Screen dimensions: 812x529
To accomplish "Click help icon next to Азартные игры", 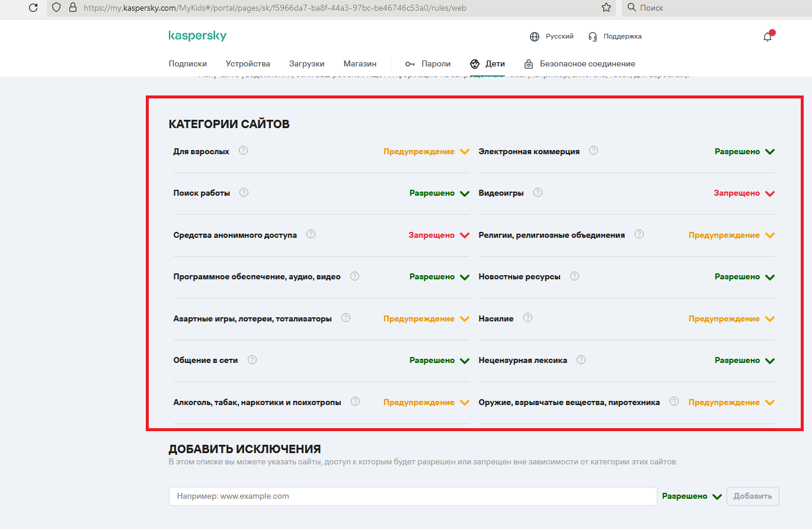I will point(346,318).
